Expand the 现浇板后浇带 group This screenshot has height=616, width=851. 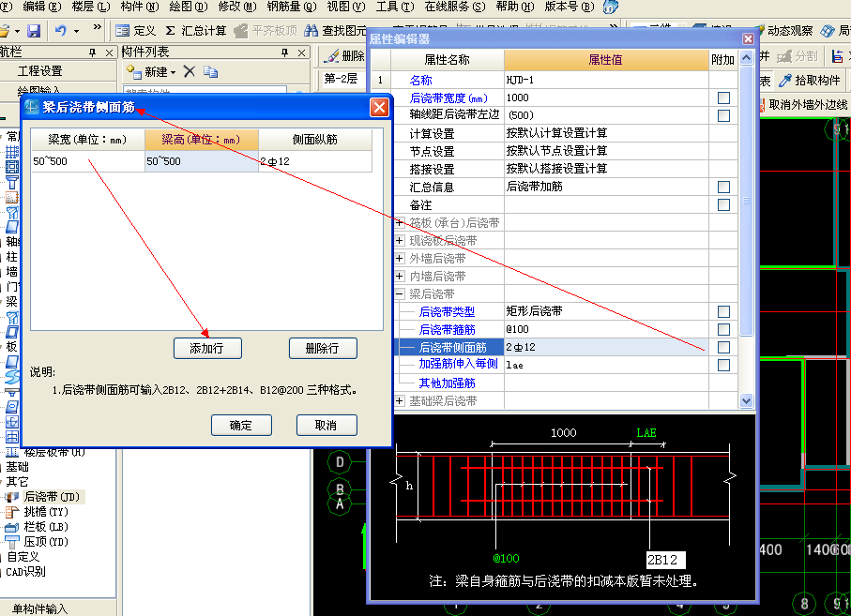[400, 240]
